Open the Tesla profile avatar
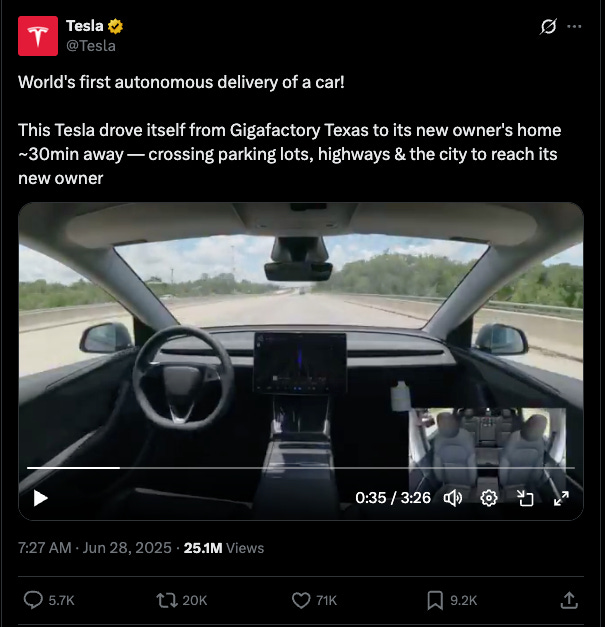605x627 pixels. [38, 36]
